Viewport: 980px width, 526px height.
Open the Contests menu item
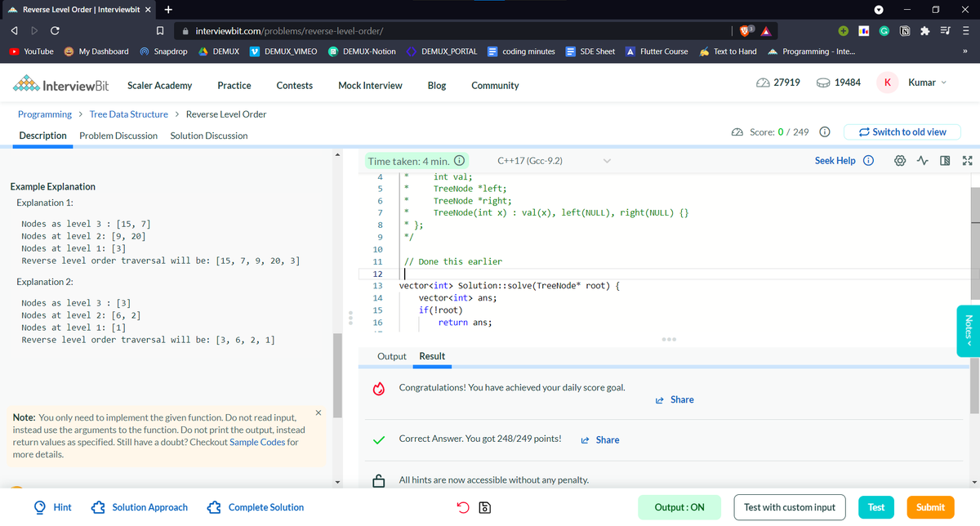click(295, 85)
